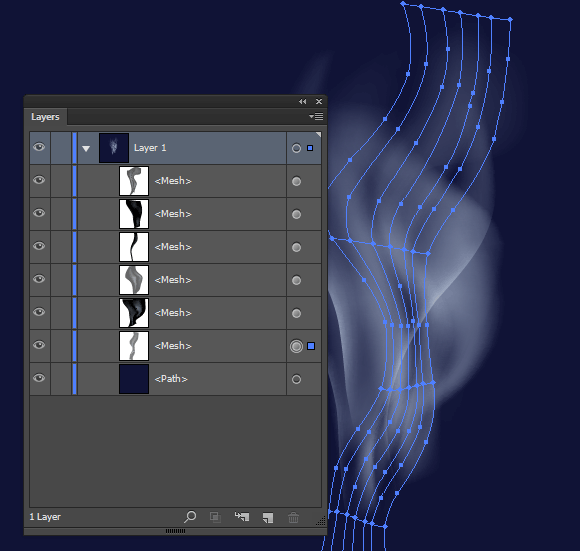Close the Layers panel
The image size is (580, 551).
click(x=319, y=101)
